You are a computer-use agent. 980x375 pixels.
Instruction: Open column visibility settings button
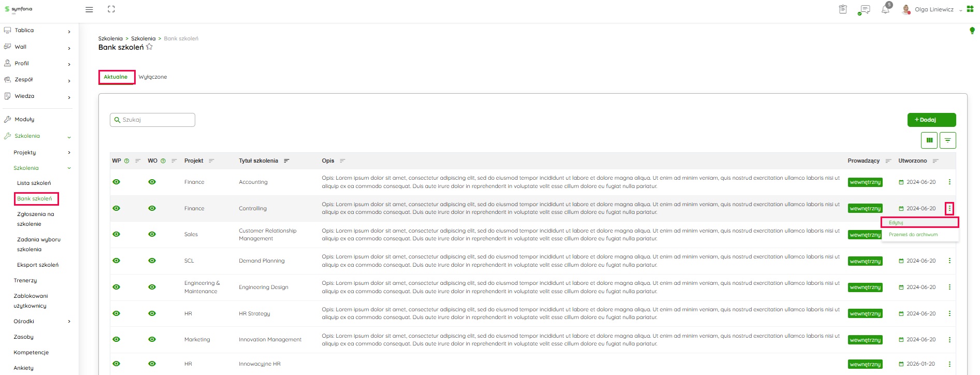tap(929, 140)
